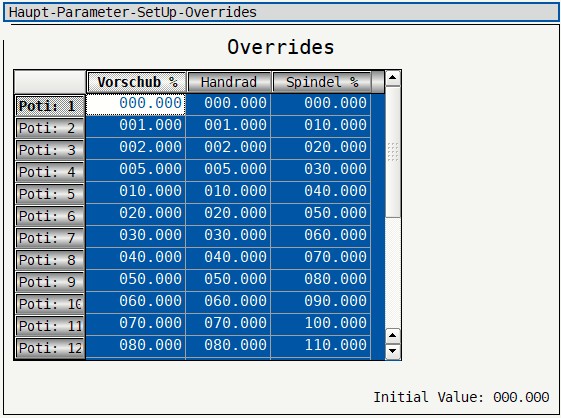This screenshot has width=561, height=418.
Task: Select the Poti: 10 row header
Action: point(50,304)
